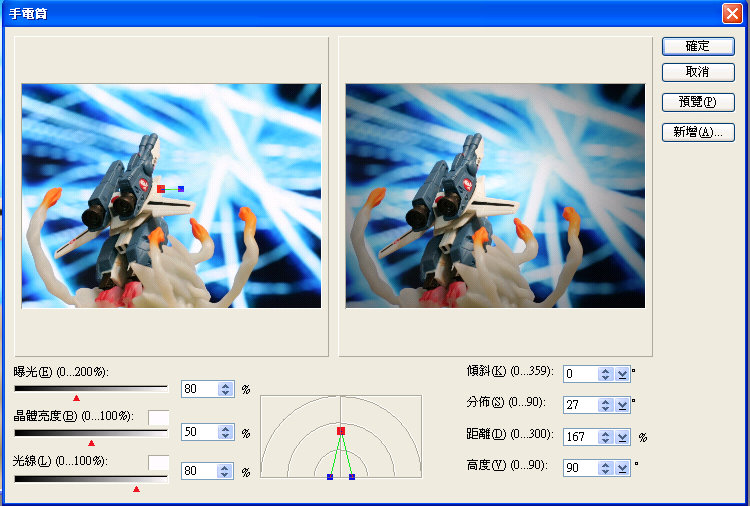This screenshot has height=506, width=750.
Task: Click the red apex handle in the spread diagram
Action: tap(341, 431)
